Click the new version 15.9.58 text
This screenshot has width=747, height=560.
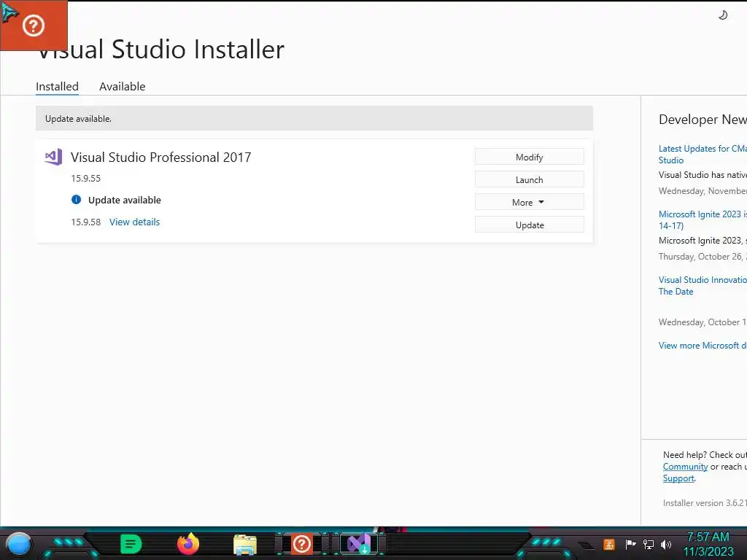tap(86, 222)
